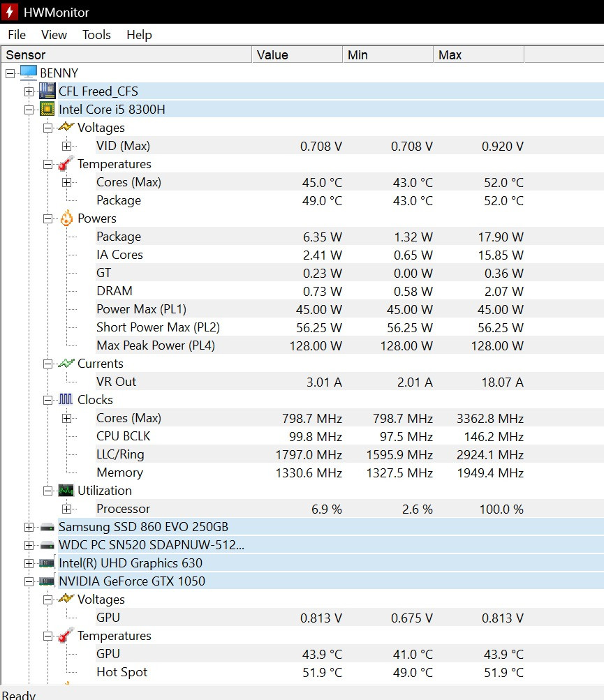
Task: Click the NVIDIA GeForce GTX 1050 card icon
Action: click(47, 581)
